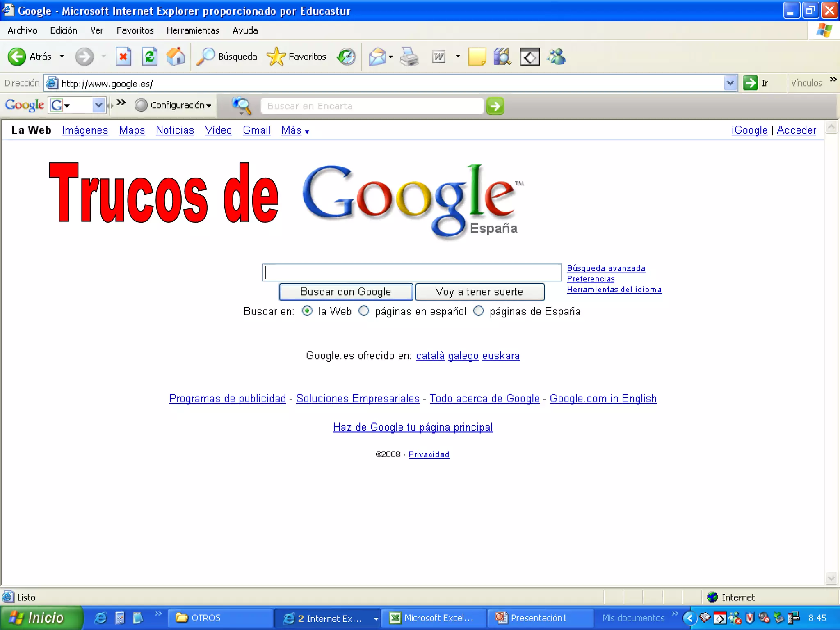The image size is (840, 630).
Task: Open the Mail envelope icon
Action: (x=377, y=57)
